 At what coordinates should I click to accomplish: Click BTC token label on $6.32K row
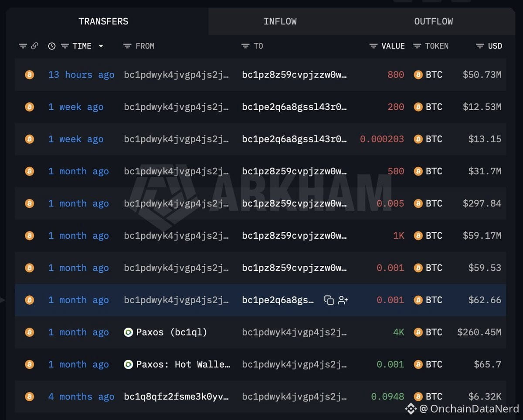click(x=434, y=397)
